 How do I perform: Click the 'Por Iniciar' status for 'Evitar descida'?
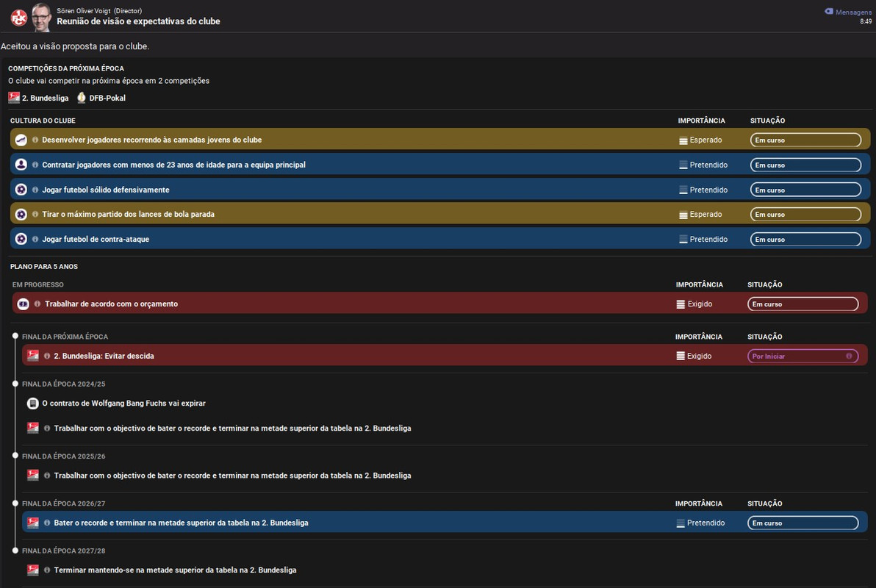[803, 356]
